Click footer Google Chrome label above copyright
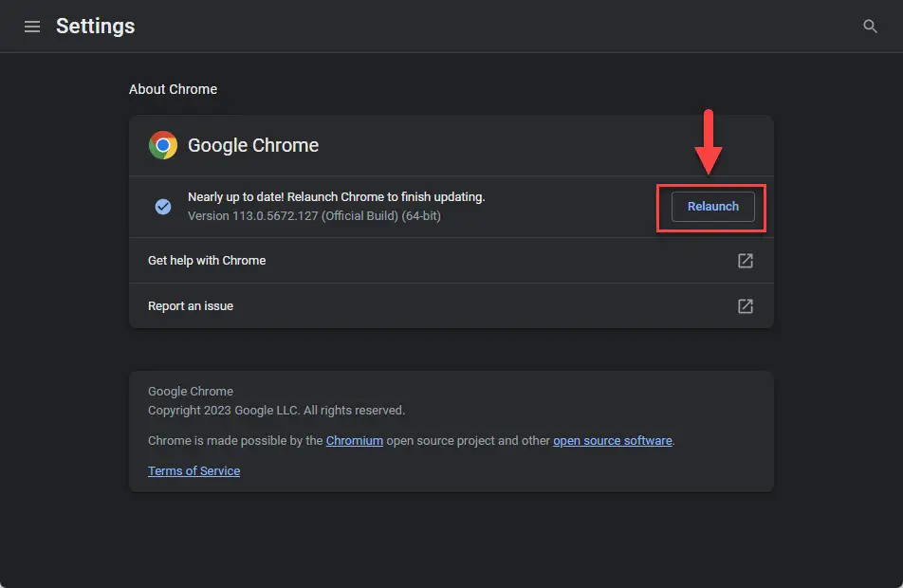Screen dimensions: 903x588 point(191,391)
